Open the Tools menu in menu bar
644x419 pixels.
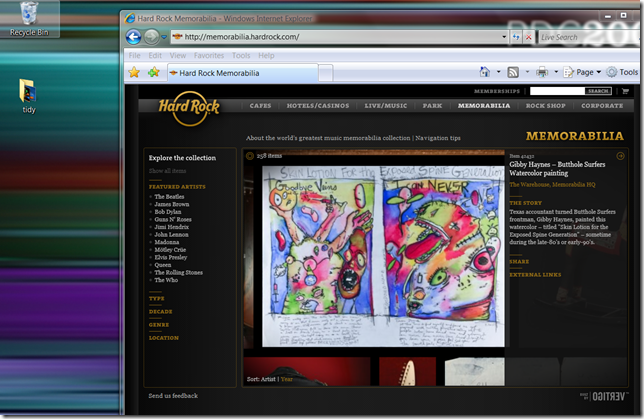(241, 55)
